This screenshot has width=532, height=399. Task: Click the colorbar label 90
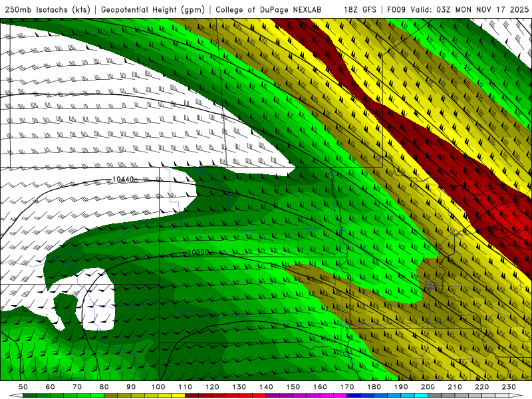[131, 387]
